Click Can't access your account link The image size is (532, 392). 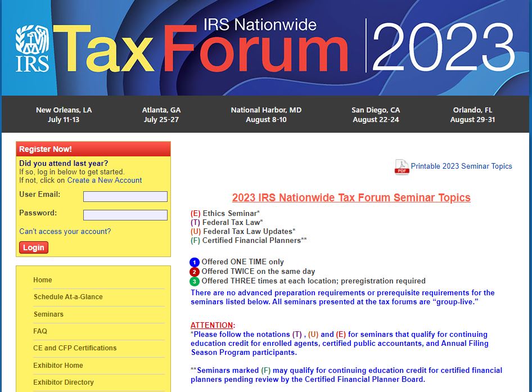tap(65, 232)
